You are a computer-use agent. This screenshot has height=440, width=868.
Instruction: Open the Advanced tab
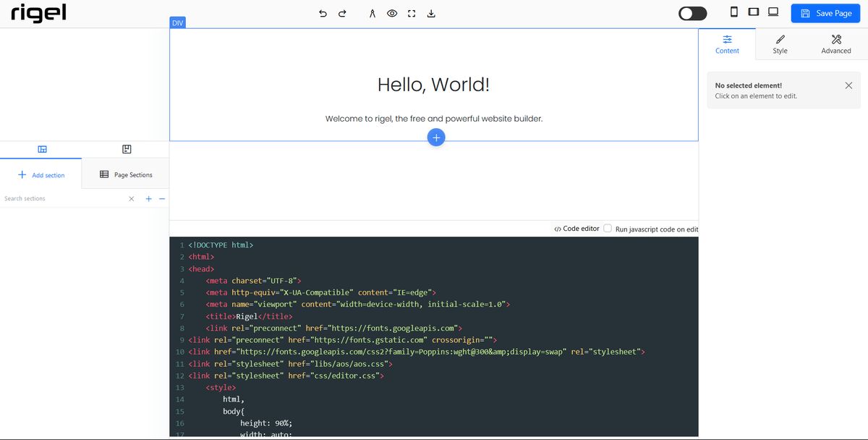[x=835, y=44]
